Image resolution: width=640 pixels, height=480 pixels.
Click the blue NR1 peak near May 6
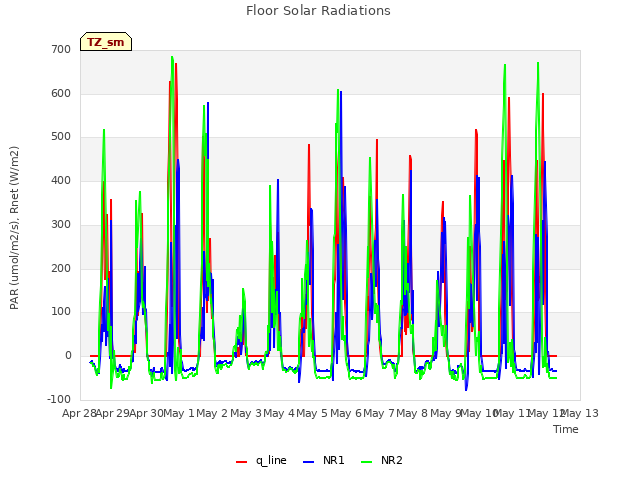coord(341,92)
